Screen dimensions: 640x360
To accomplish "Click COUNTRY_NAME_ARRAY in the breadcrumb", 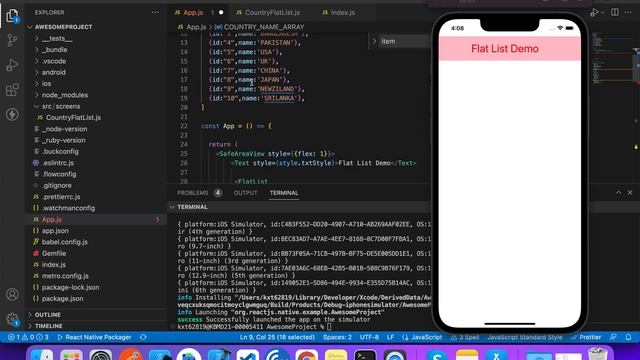I will coord(264,27).
